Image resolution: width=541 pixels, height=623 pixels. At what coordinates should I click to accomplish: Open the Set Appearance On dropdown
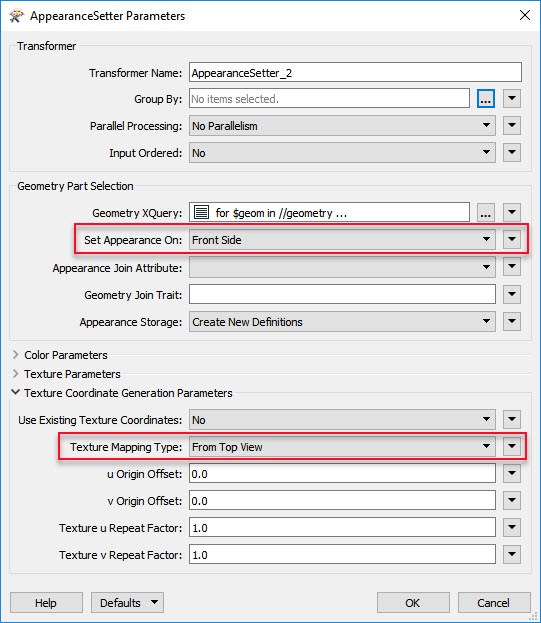click(342, 240)
